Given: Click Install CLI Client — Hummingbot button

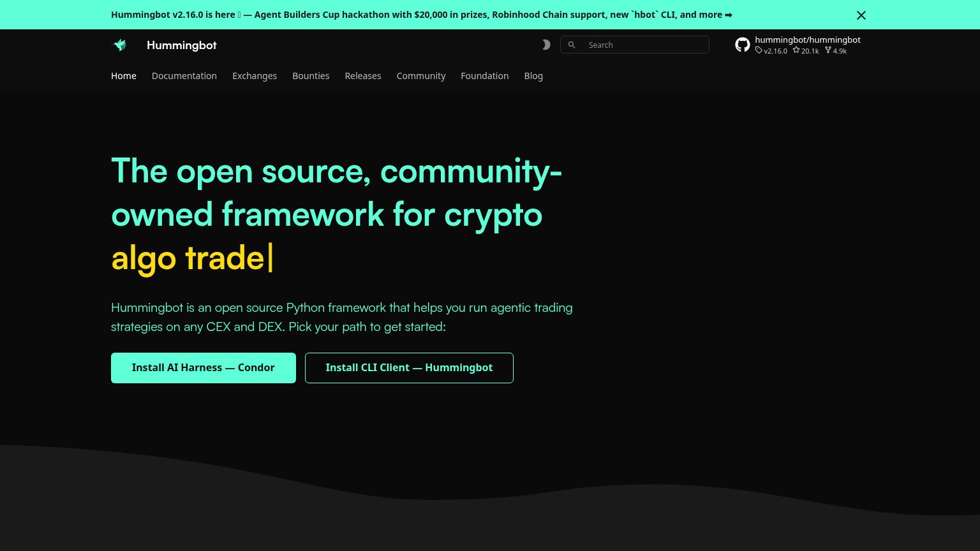Looking at the screenshot, I should pyautogui.click(x=409, y=368).
